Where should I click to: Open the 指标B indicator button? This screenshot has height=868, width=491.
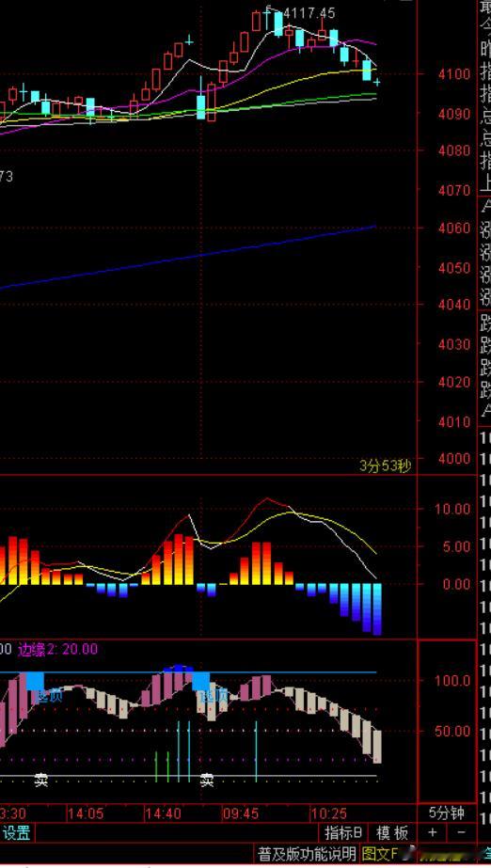343,833
